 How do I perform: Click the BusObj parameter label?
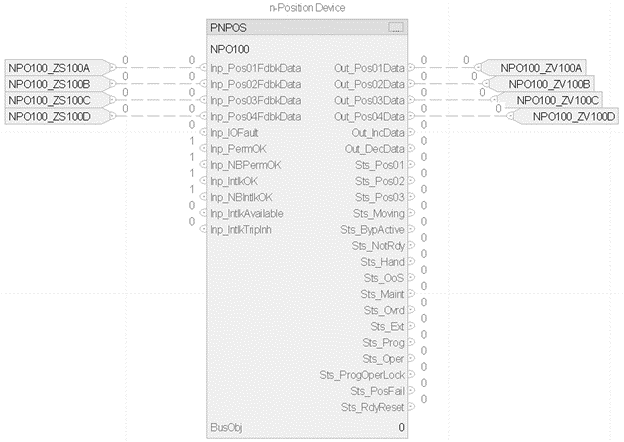pos(226,427)
